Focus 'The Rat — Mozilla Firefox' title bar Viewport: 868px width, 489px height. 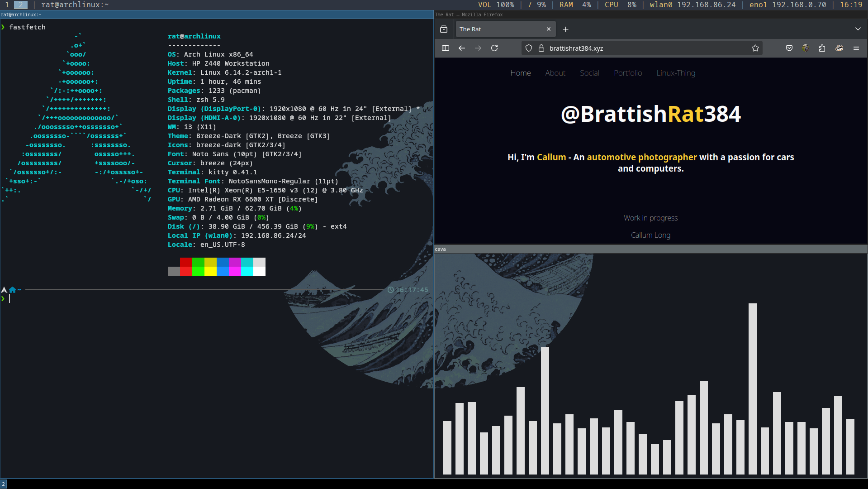coord(651,14)
